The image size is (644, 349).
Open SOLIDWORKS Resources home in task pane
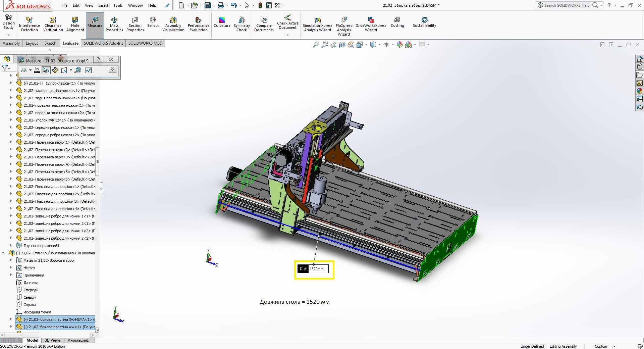tap(640, 59)
